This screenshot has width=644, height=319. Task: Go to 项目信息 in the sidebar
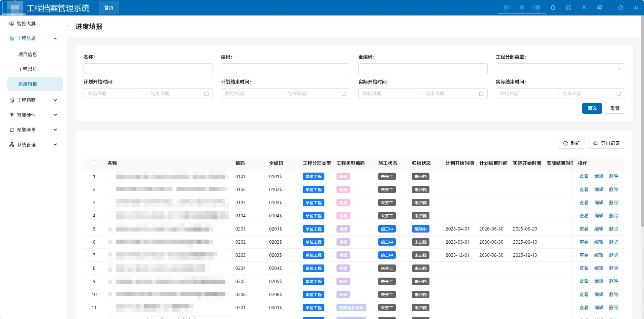[x=28, y=55]
